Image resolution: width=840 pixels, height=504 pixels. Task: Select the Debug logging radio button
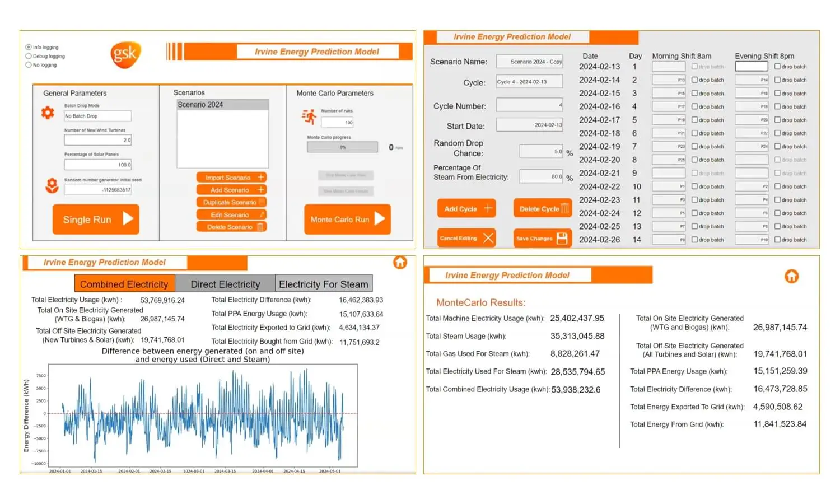click(x=29, y=56)
